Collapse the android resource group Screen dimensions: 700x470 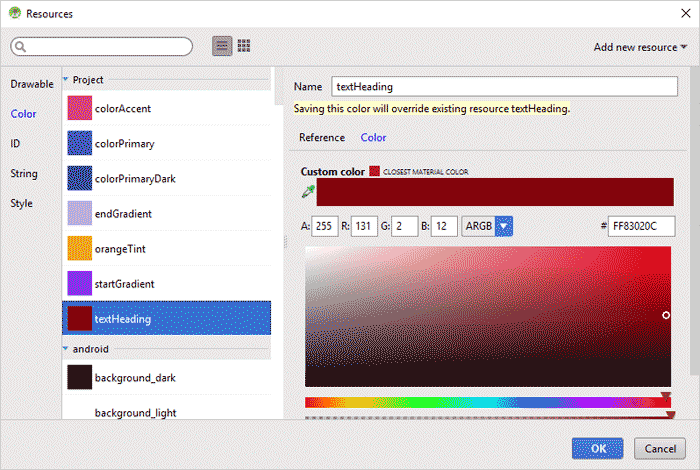[x=66, y=349]
